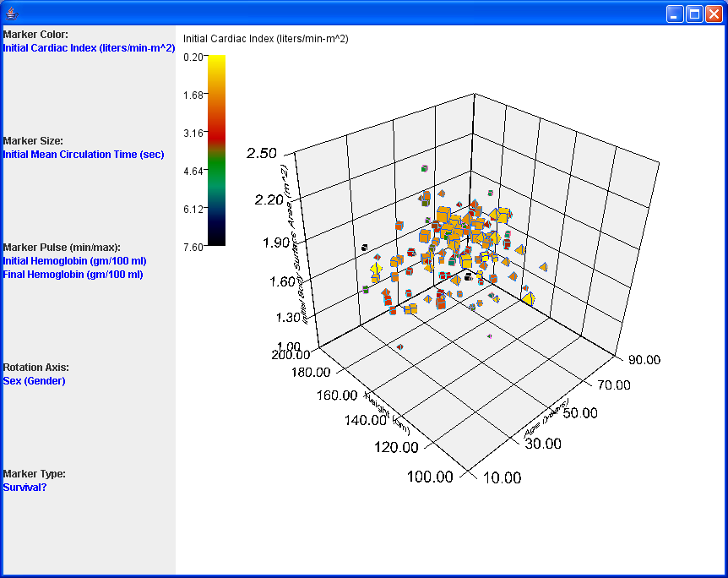
Task: Click the leftmost black marker in the scatter
Action: (x=364, y=248)
